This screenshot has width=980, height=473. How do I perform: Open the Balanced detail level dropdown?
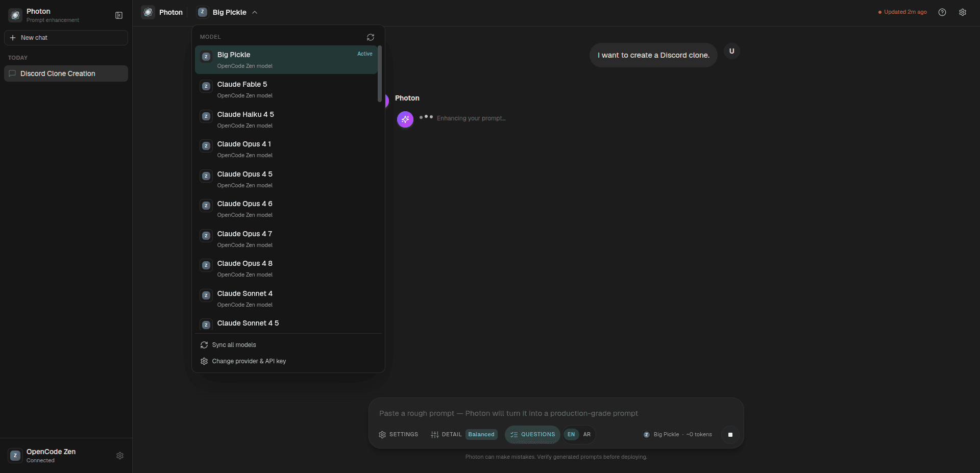481,435
